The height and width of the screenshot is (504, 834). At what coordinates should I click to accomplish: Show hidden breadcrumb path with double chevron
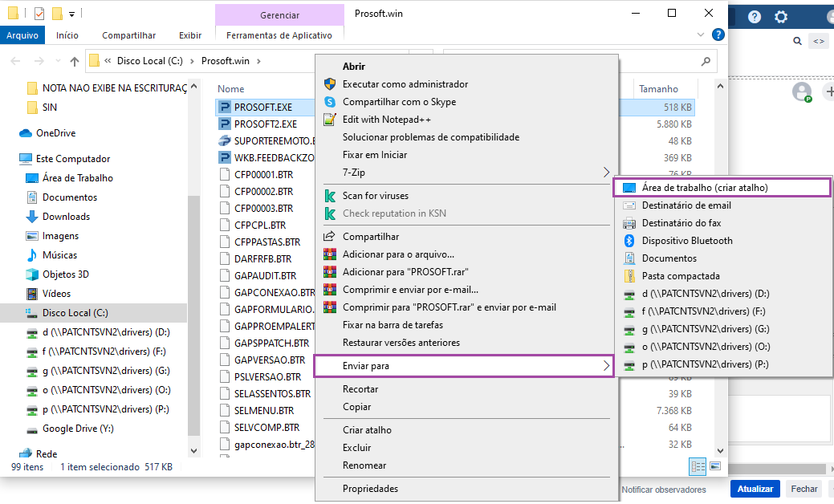pos(108,61)
